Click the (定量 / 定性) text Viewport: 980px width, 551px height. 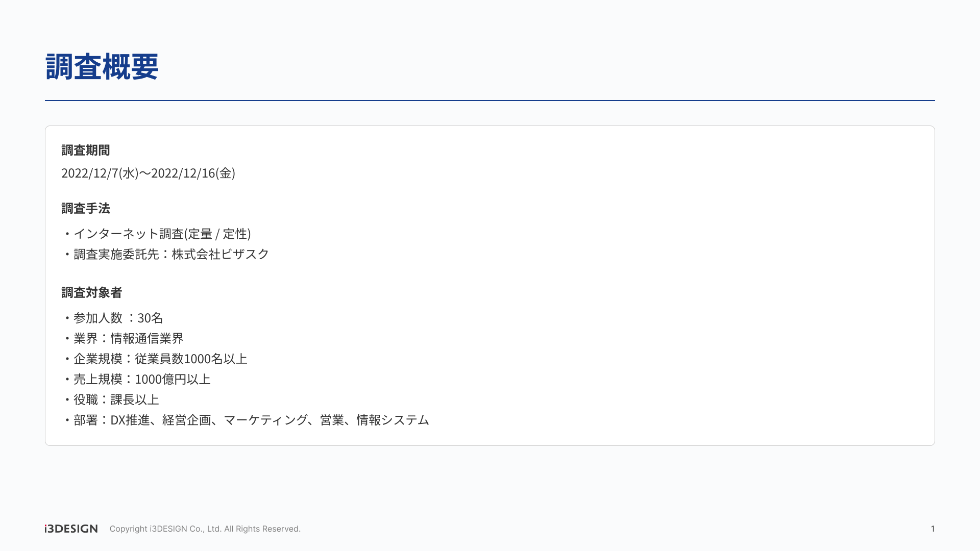tap(217, 234)
